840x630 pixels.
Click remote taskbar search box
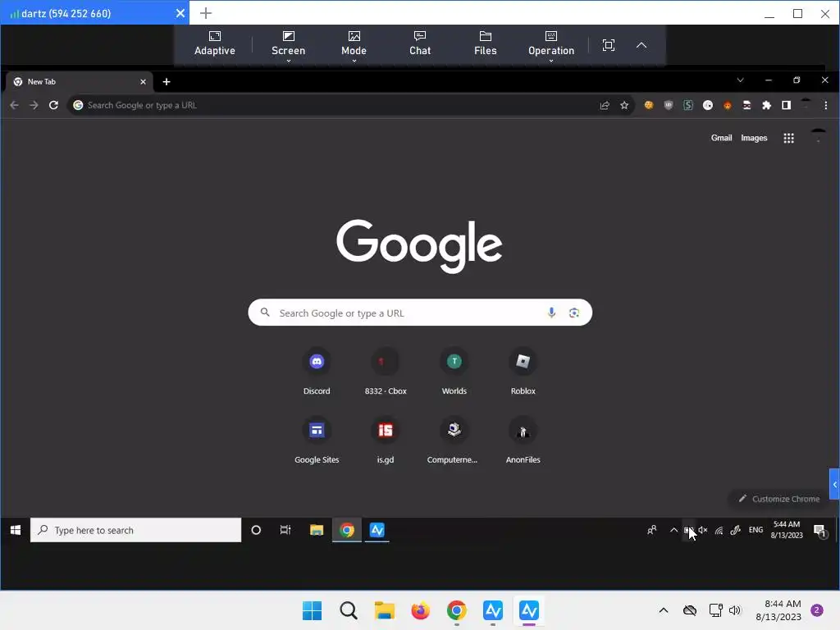(135, 530)
